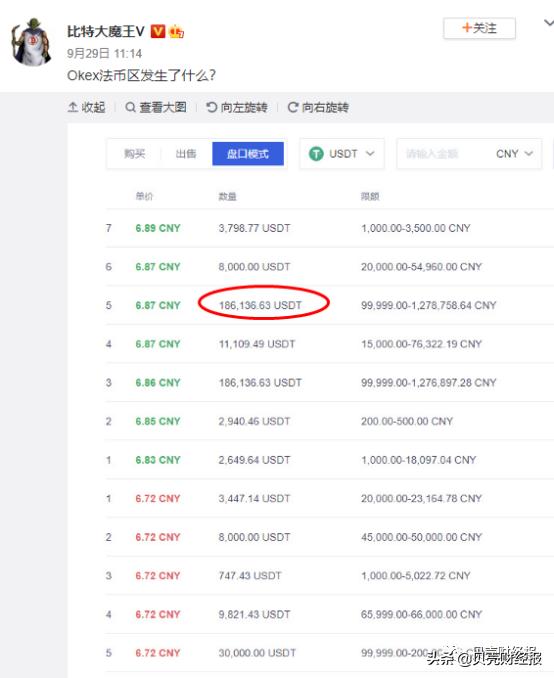Image resolution: width=554 pixels, height=678 pixels.
Task: Open the 比特大魔王V username link
Action: tap(106, 32)
